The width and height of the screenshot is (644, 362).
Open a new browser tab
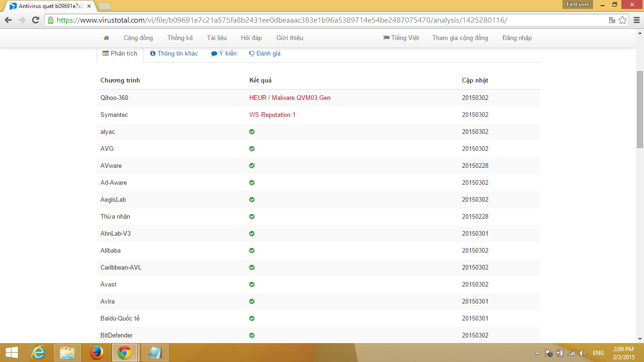tap(105, 6)
